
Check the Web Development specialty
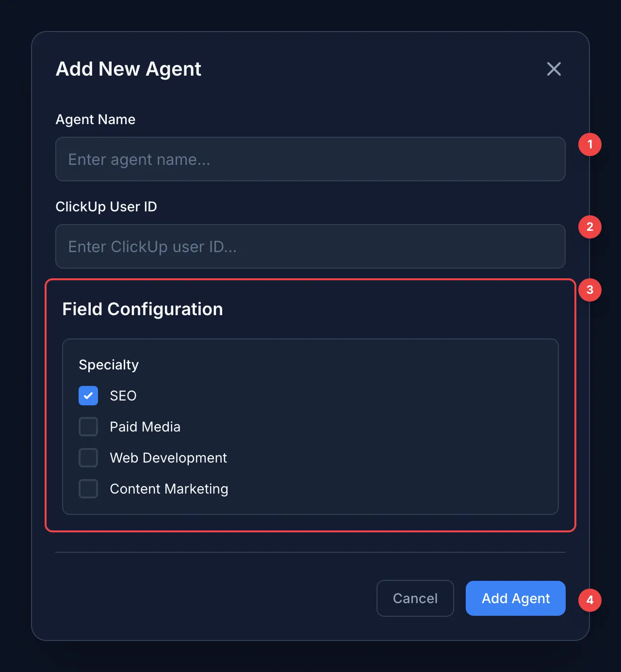(88, 458)
